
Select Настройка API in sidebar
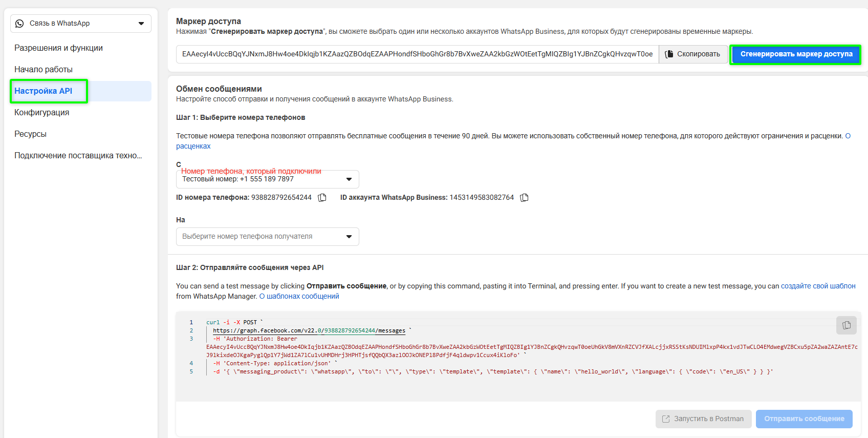tap(44, 91)
